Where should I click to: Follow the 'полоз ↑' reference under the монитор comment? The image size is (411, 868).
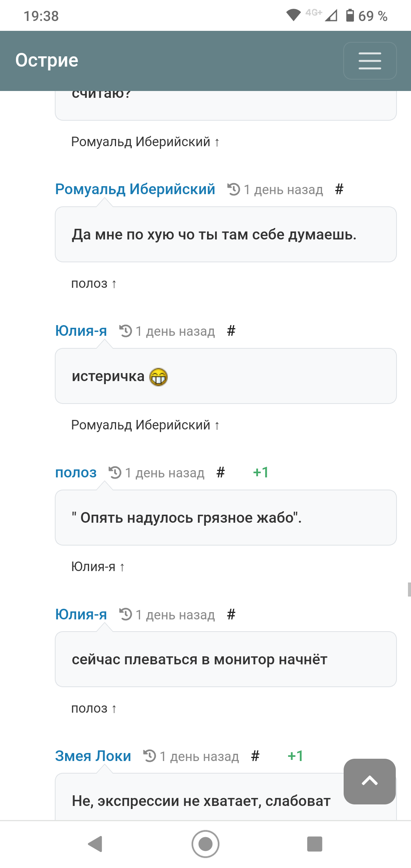tap(94, 708)
